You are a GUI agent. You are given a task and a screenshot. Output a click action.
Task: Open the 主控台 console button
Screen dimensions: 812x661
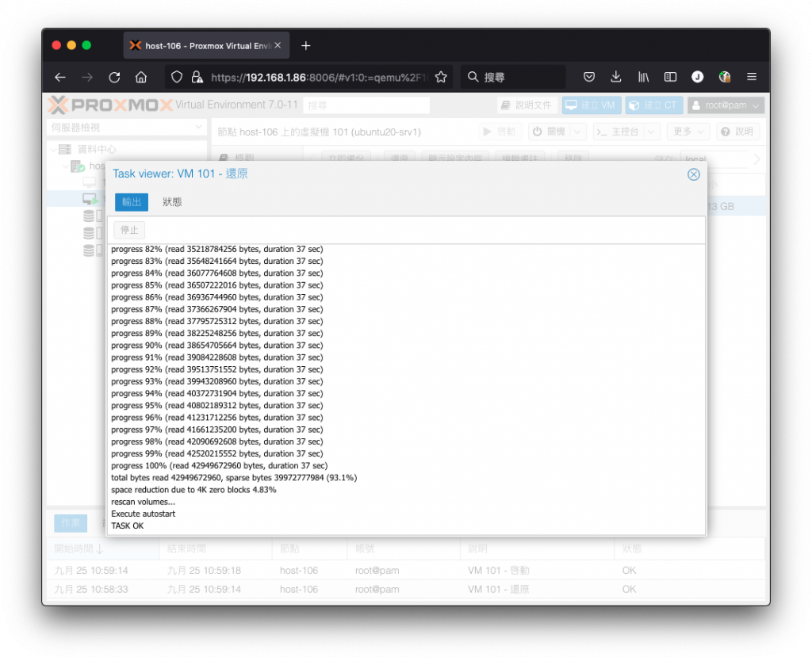[x=619, y=132]
